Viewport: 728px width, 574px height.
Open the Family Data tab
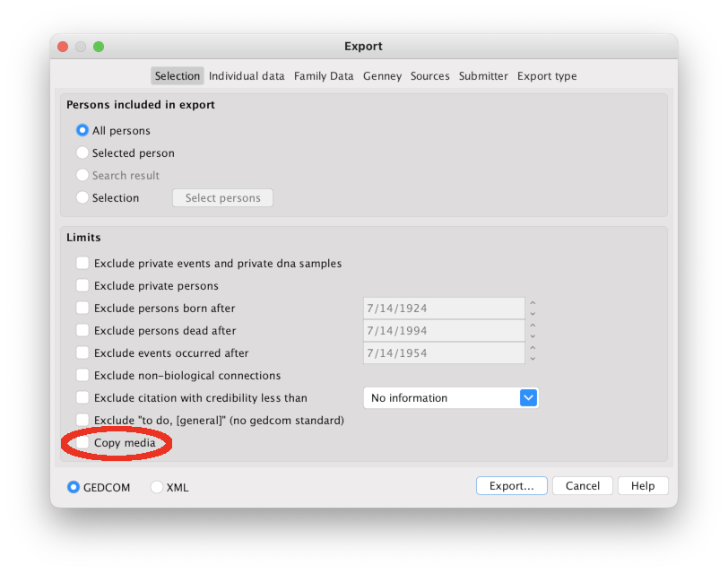(324, 76)
